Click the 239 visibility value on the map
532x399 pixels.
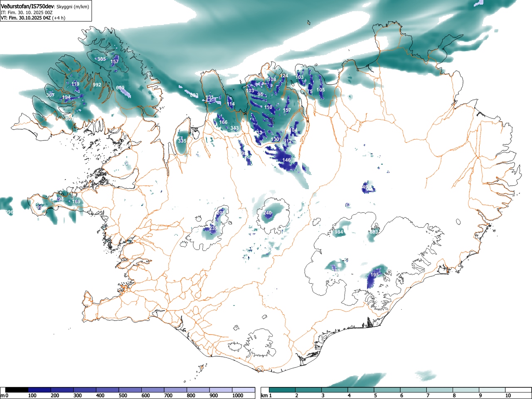tap(213, 228)
